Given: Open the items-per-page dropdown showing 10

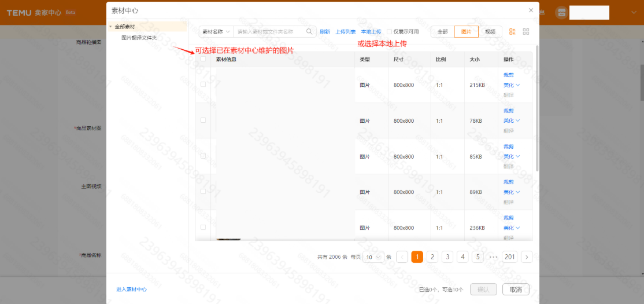Looking at the screenshot, I should (373, 257).
